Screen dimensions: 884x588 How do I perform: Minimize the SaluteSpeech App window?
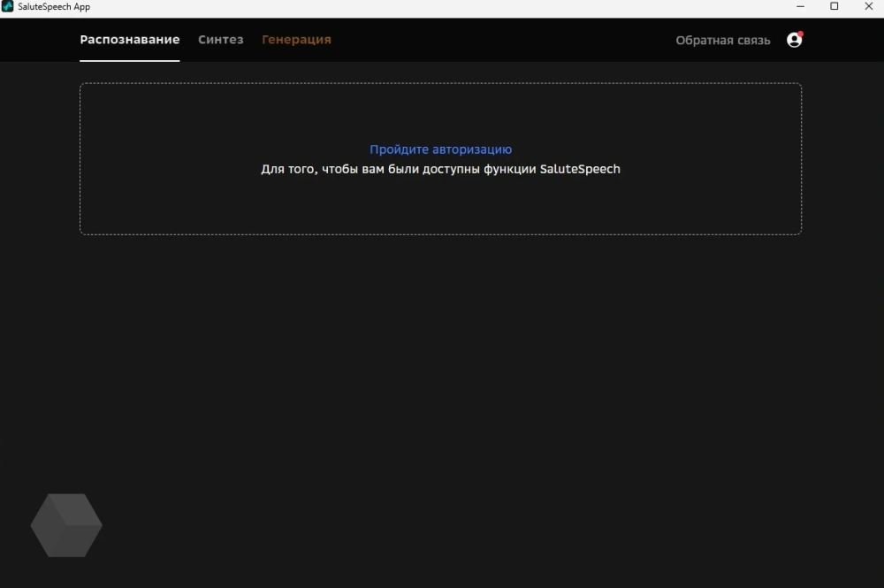793,7
